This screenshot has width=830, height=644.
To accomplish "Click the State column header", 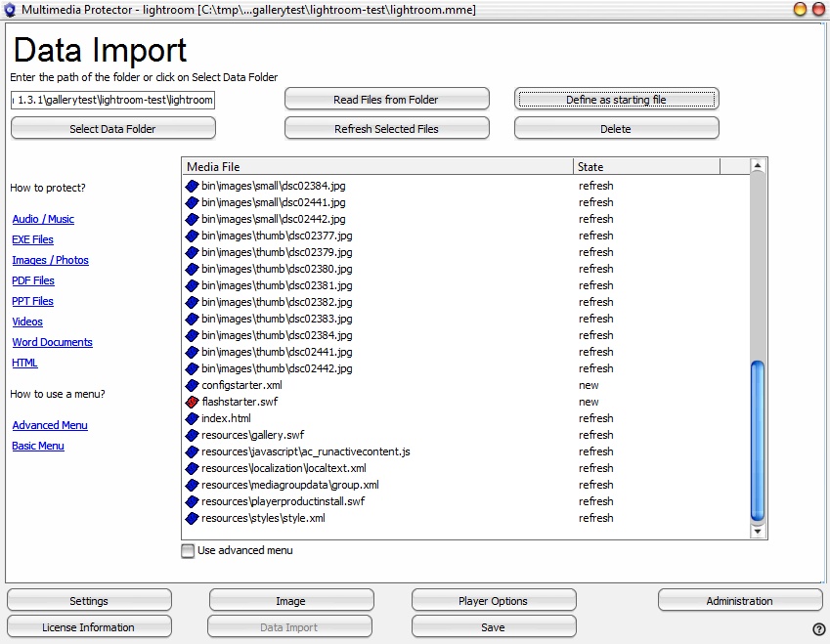I will [x=645, y=167].
